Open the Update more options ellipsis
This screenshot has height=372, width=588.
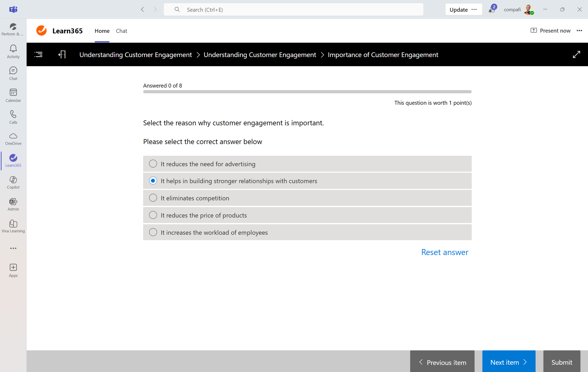click(474, 10)
